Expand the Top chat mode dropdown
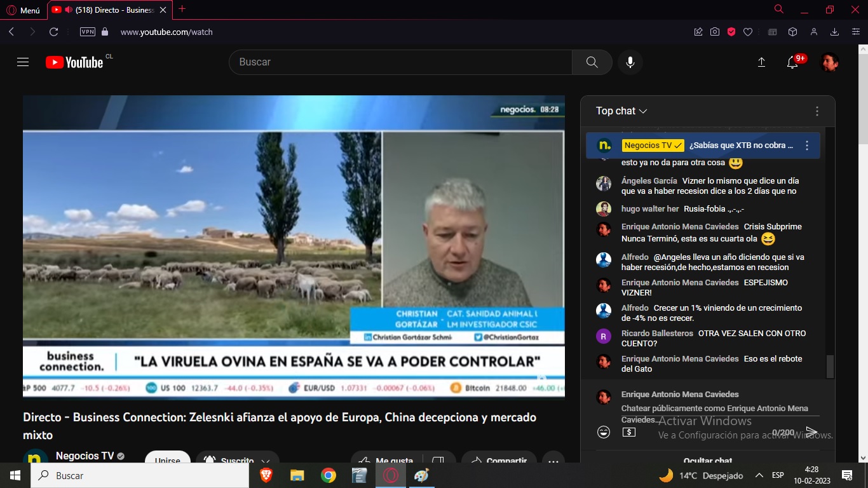Viewport: 868px width, 488px height. (x=621, y=111)
